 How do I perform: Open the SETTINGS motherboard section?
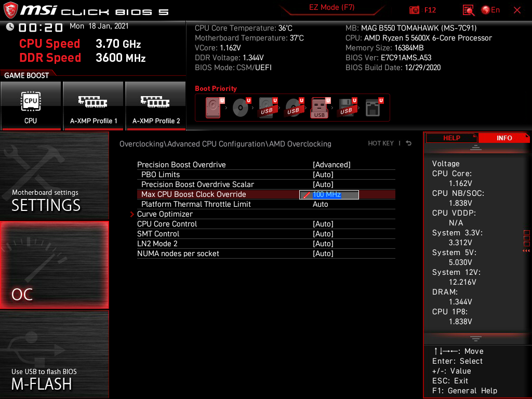pos(54,176)
